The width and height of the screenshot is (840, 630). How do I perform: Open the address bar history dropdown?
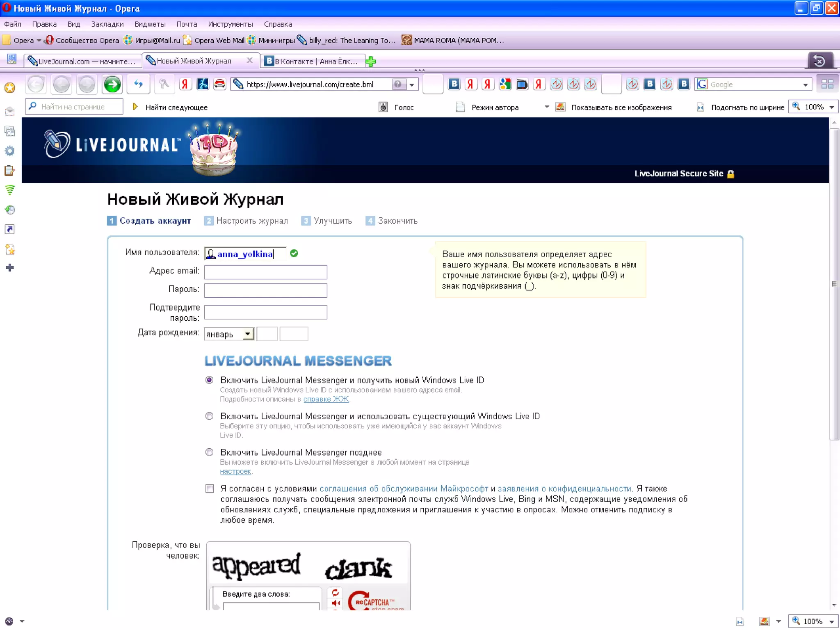pyautogui.click(x=412, y=85)
